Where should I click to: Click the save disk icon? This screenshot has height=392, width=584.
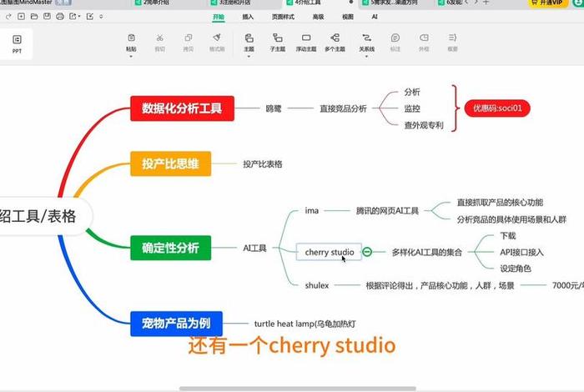(47, 17)
